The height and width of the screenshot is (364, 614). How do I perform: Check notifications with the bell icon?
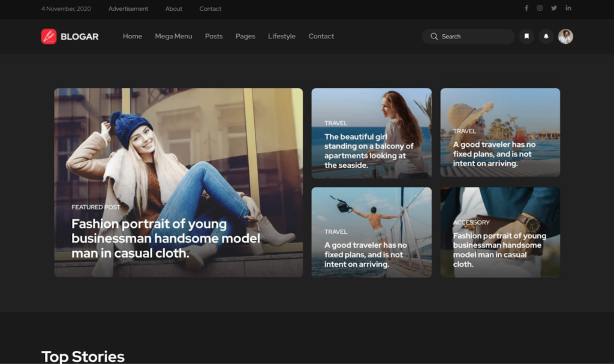point(546,37)
